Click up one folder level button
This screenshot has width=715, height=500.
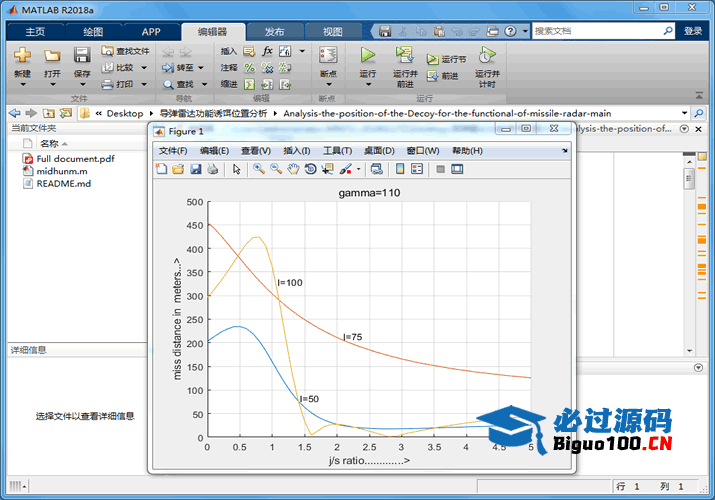click(49, 113)
